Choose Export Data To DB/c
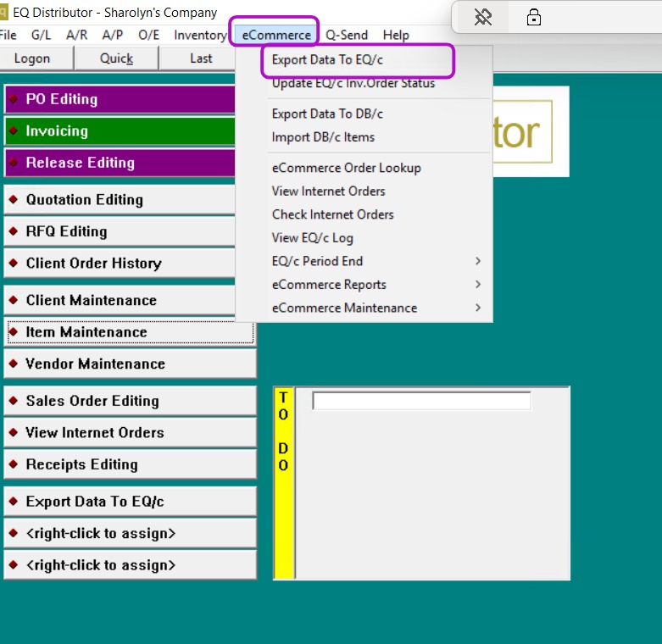662x644 pixels. coord(364,114)
